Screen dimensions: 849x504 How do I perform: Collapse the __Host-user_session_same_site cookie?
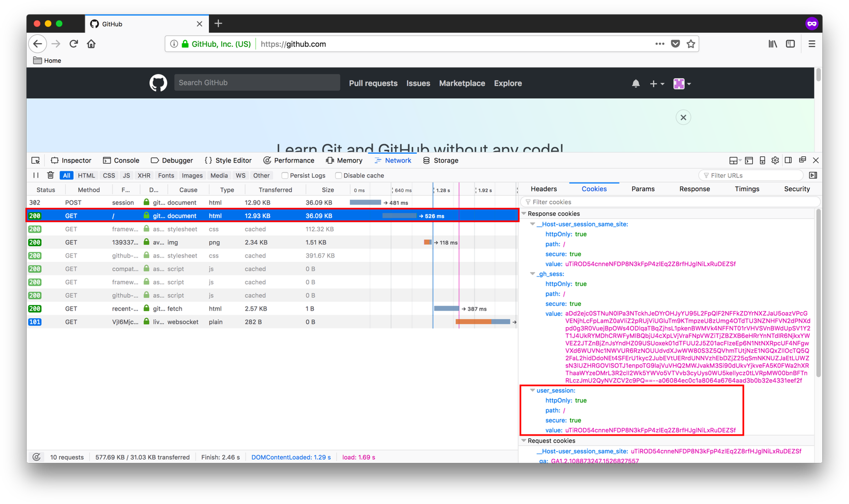tap(533, 224)
